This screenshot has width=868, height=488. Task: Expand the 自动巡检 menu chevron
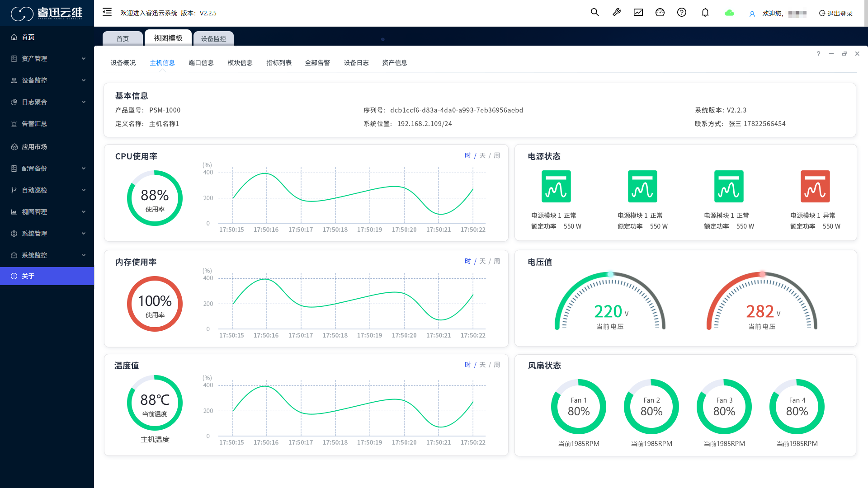pyautogui.click(x=84, y=190)
